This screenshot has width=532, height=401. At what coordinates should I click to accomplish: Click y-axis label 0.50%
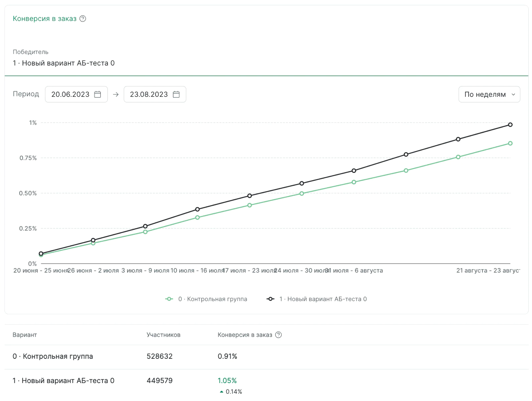point(28,193)
